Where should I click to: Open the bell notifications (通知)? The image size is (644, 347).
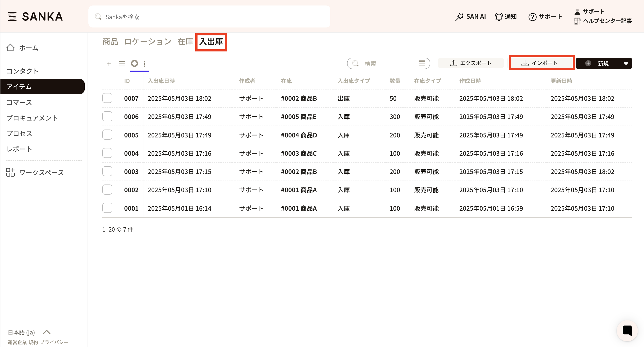[505, 16]
